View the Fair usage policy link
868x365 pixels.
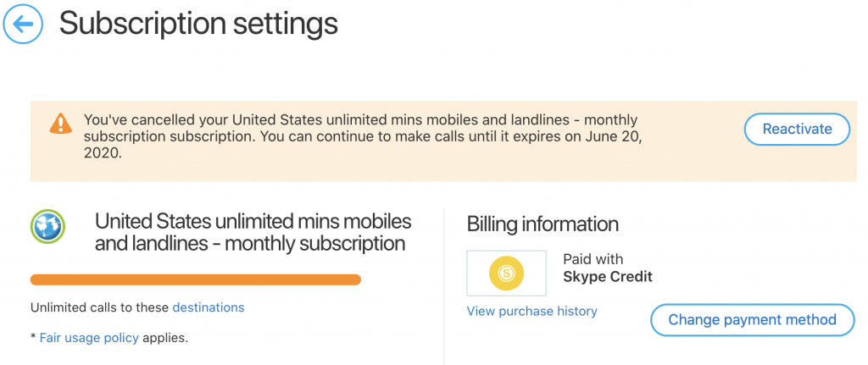[x=89, y=337]
